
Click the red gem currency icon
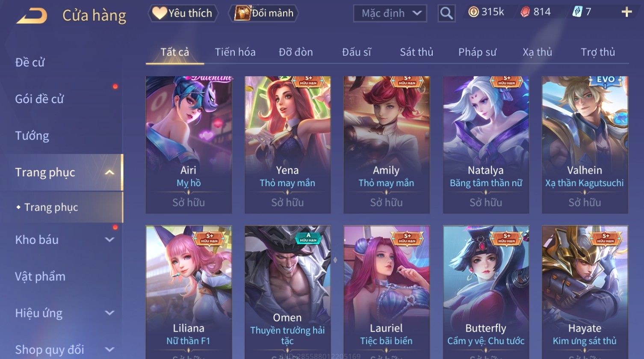(x=525, y=12)
